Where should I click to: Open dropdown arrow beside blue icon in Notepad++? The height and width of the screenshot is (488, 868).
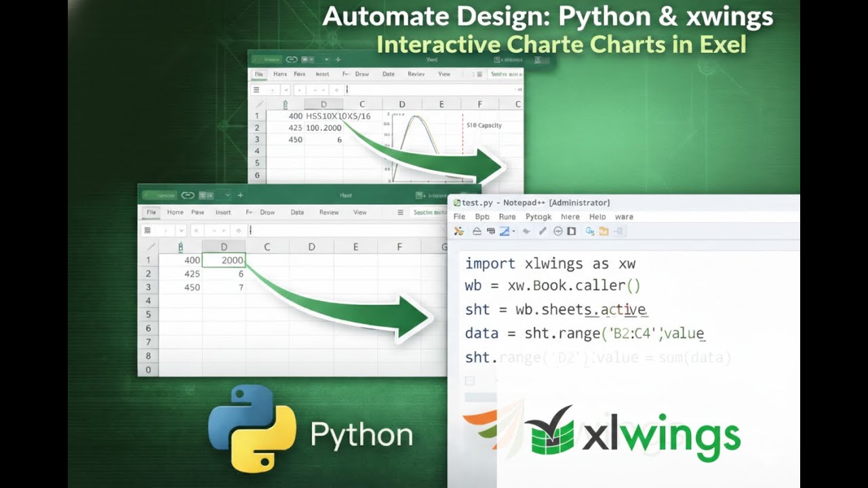pos(514,231)
